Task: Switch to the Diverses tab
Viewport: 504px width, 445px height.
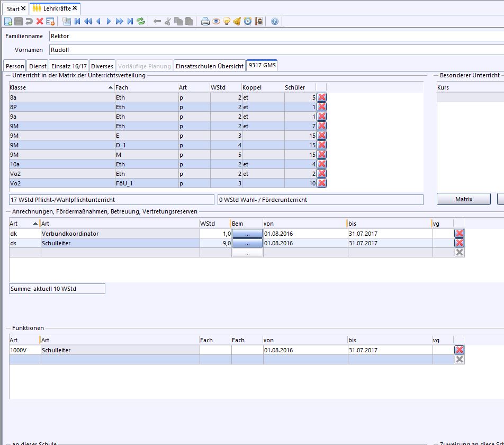Action: (102, 66)
